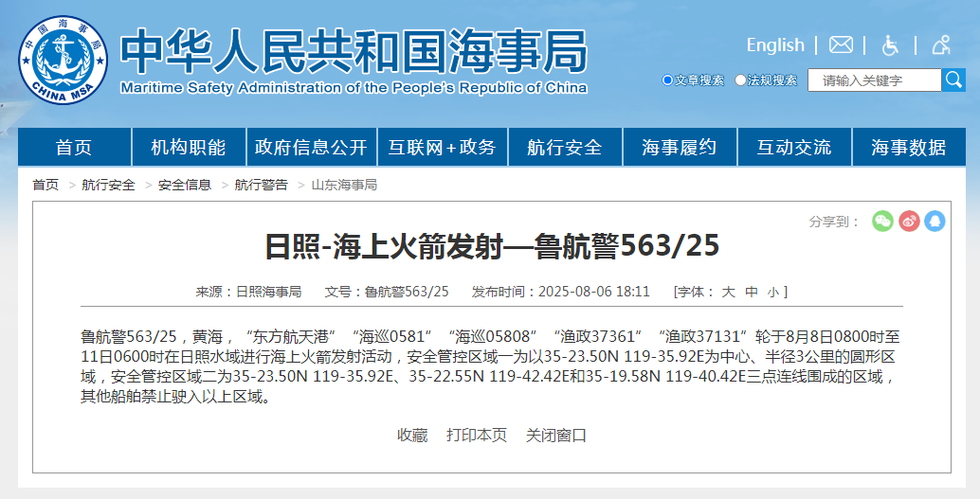
Task: Open the email envelope icon
Action: (x=841, y=45)
